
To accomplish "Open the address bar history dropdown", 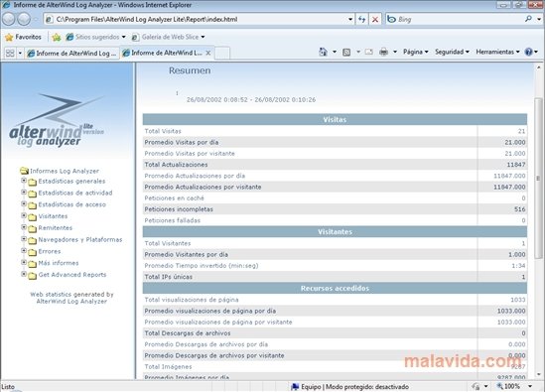I will coord(350,20).
